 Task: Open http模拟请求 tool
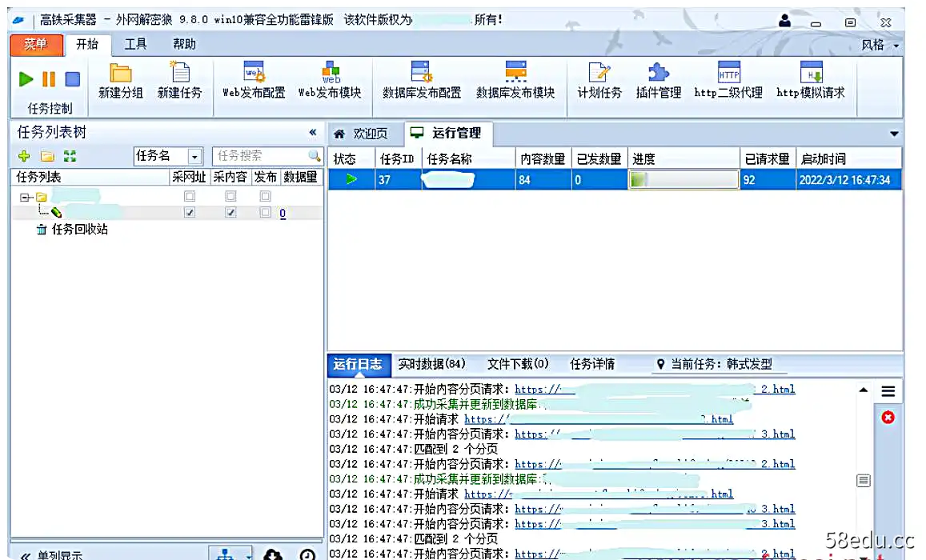tap(810, 81)
